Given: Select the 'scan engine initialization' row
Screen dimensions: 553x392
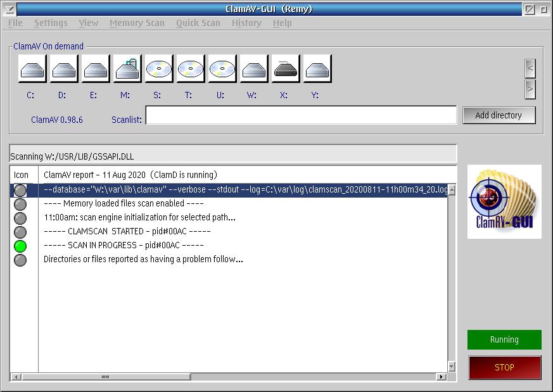Looking at the screenshot, I should click(229, 217).
